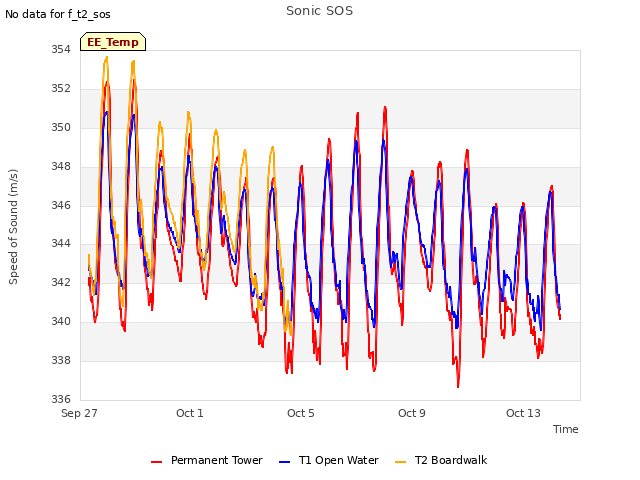640x480 pixels.
Task: Click the red Permanent Tower legend swatch
Action: tap(157, 462)
